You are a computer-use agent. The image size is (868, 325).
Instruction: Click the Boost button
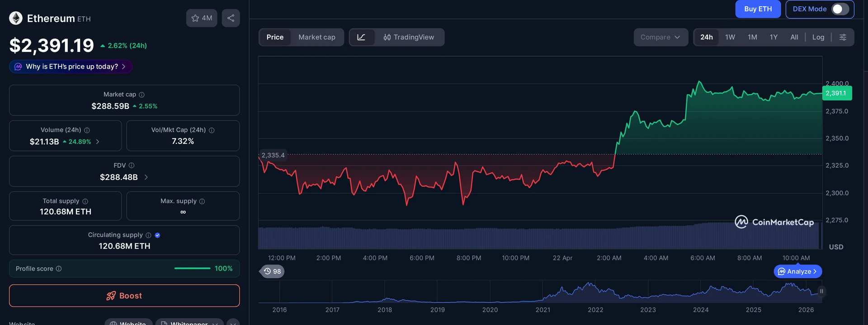click(x=124, y=296)
